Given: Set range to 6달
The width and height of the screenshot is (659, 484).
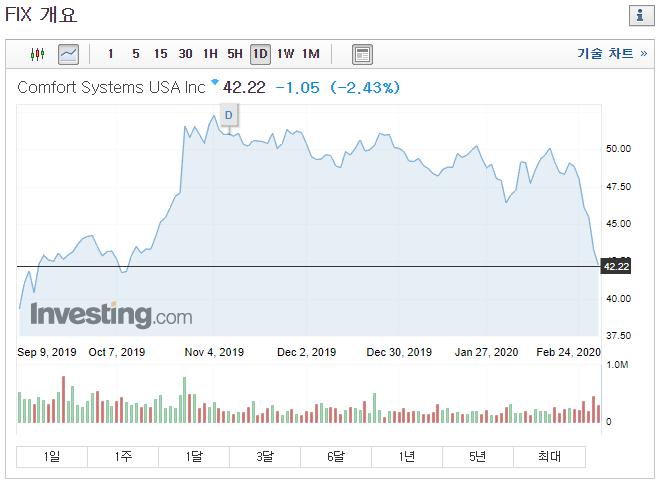Looking at the screenshot, I should [x=336, y=456].
